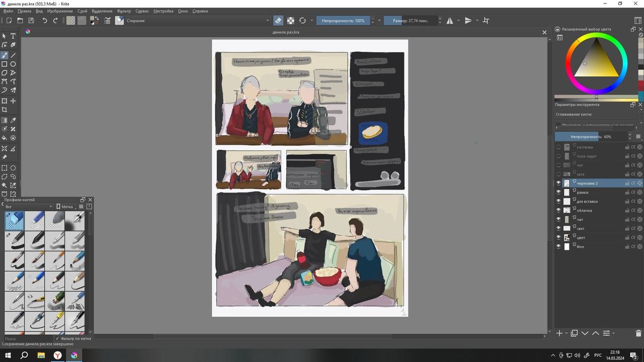Screen dimensions: 644x362
Task: Toggle lock on 'свет' layer
Action: pos(627,228)
